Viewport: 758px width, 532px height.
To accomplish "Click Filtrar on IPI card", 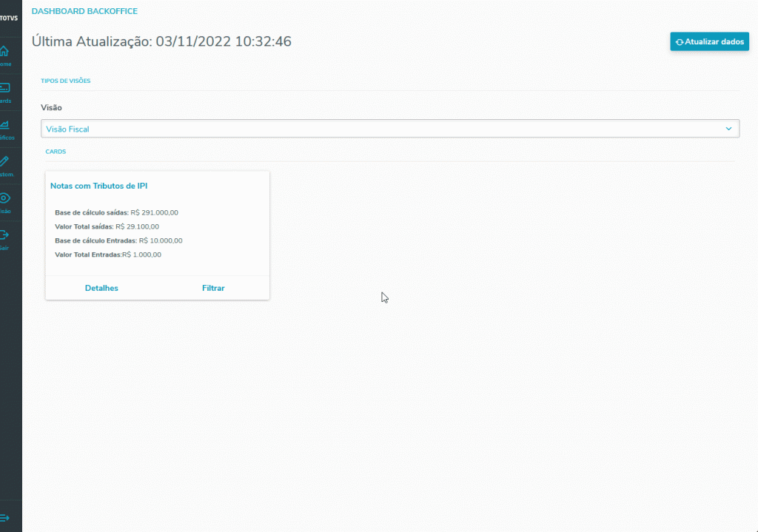I will tap(213, 288).
